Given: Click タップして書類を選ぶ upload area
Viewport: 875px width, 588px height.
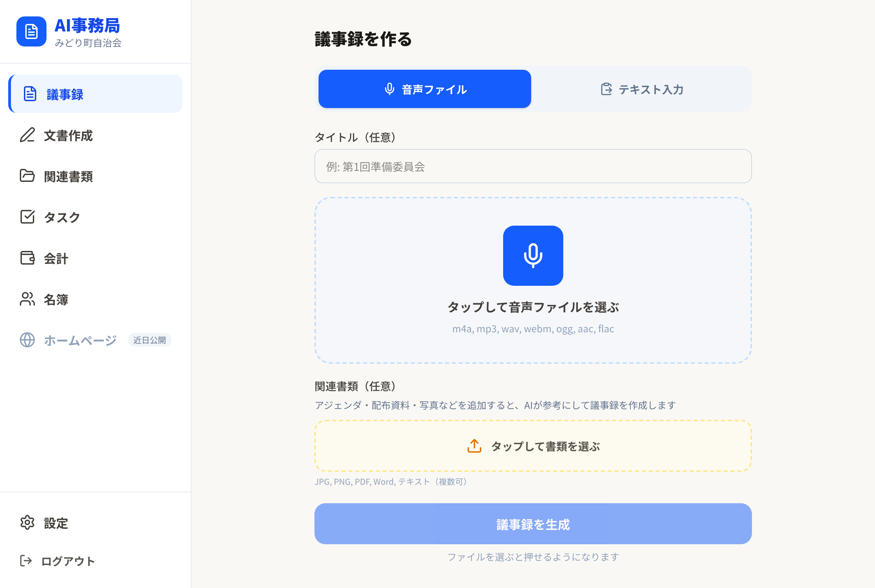Looking at the screenshot, I should pos(533,446).
